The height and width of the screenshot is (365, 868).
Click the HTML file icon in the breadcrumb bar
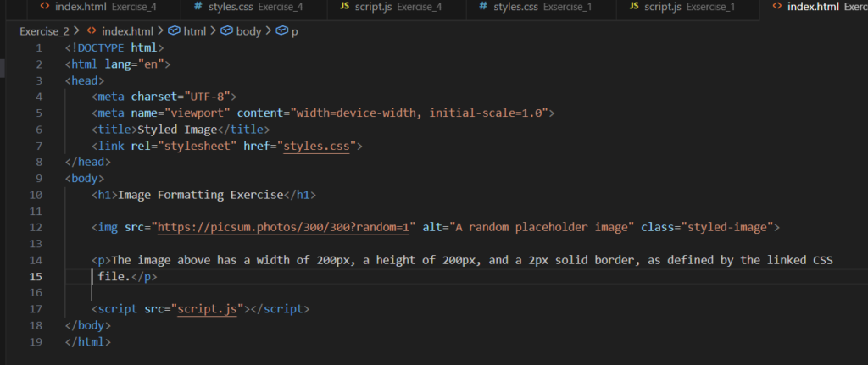[91, 31]
